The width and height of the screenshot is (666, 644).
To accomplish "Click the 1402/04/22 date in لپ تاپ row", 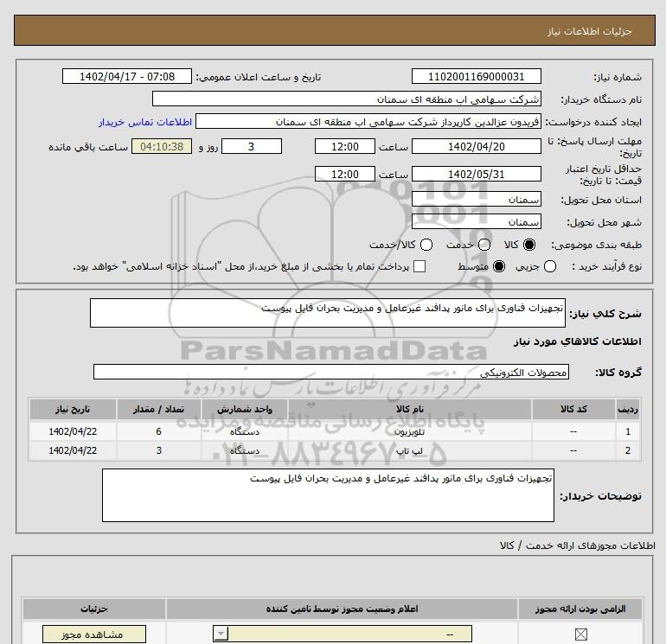I will [73, 450].
